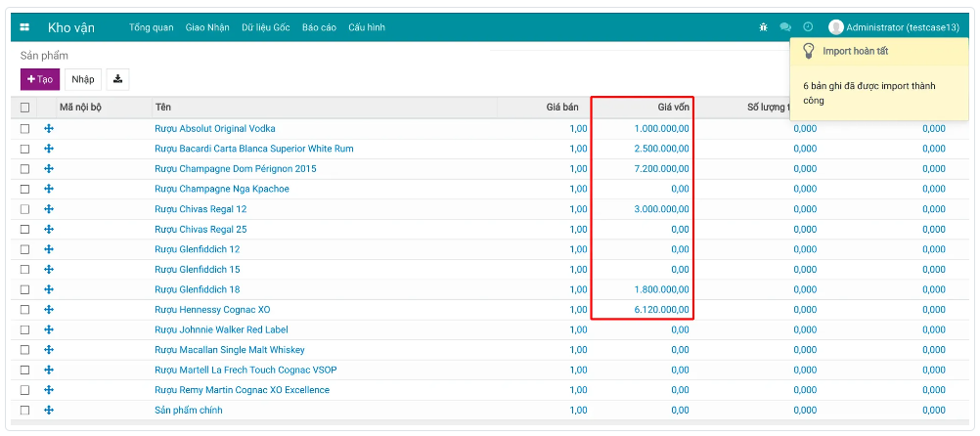The image size is (980, 436).
Task: Select checkbox for Rượu Hennessy Cognac XO
Action: pos(25,310)
